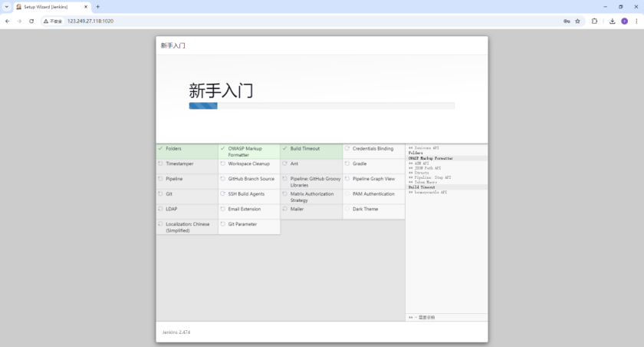The height and width of the screenshot is (347, 644).
Task: Open the tab search dropdown arrow
Action: [7, 7]
